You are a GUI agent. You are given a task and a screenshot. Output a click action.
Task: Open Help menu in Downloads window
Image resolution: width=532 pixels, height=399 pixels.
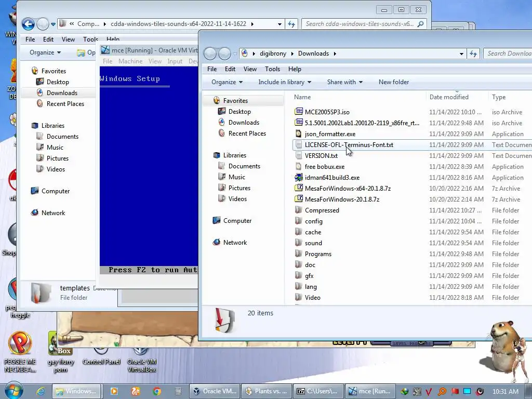tap(295, 69)
